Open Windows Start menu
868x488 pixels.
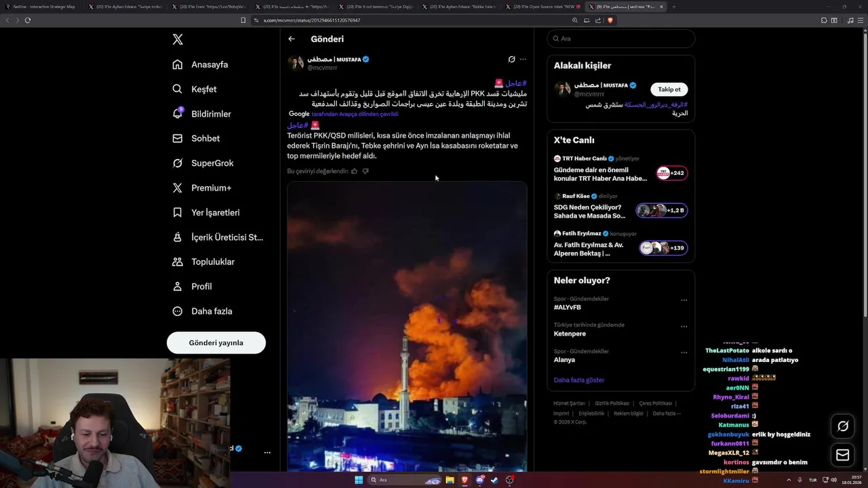[x=359, y=480]
